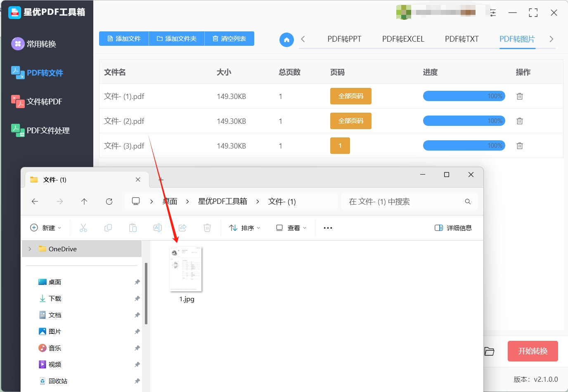Click 添加文件夹 button
568x392 pixels.
(177, 39)
